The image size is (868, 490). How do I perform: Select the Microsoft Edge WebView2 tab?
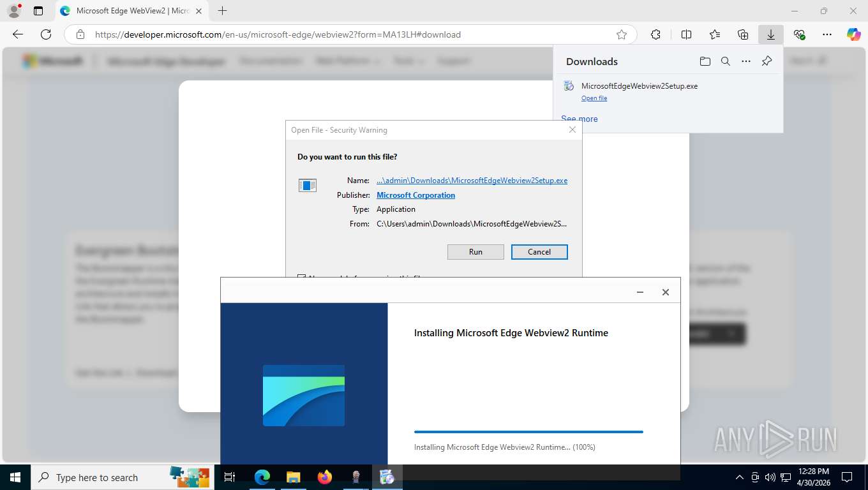coord(133,11)
